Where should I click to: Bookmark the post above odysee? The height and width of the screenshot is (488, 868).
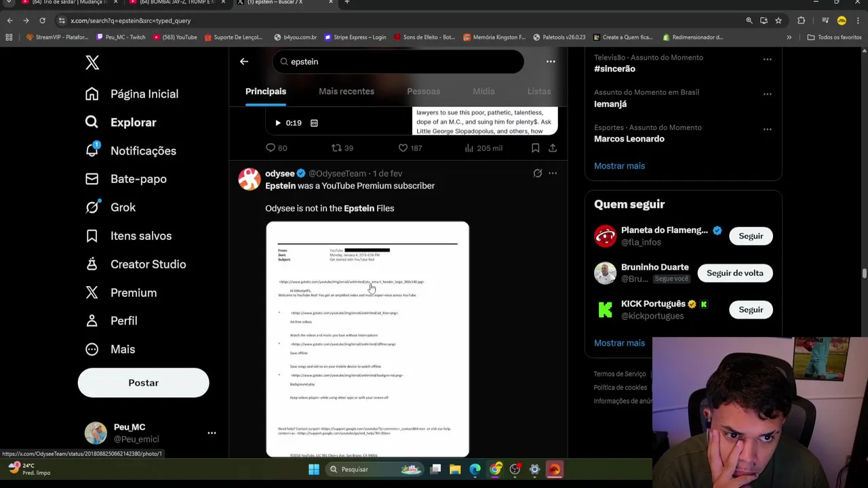click(x=535, y=148)
